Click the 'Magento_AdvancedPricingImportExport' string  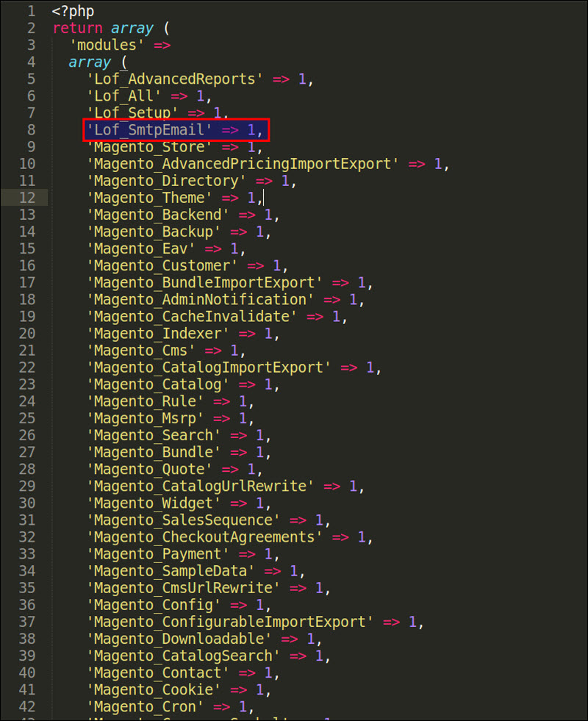pyautogui.click(x=243, y=164)
